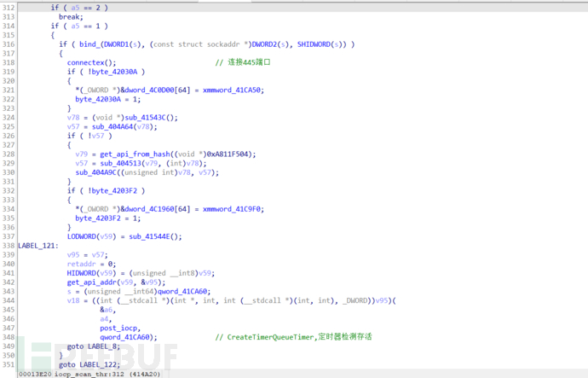Screen dimensions: 588x378
Task: Click break statement on line 313
Action: tap(71, 17)
